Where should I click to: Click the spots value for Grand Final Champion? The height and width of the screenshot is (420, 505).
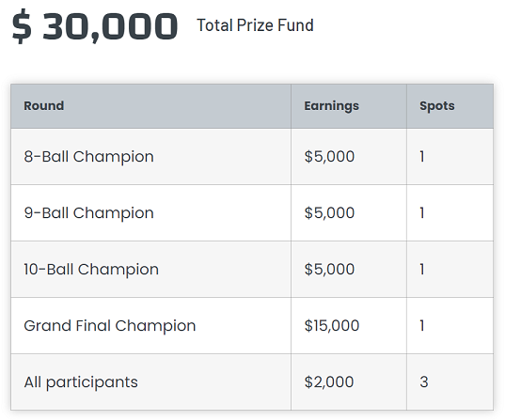(x=422, y=326)
